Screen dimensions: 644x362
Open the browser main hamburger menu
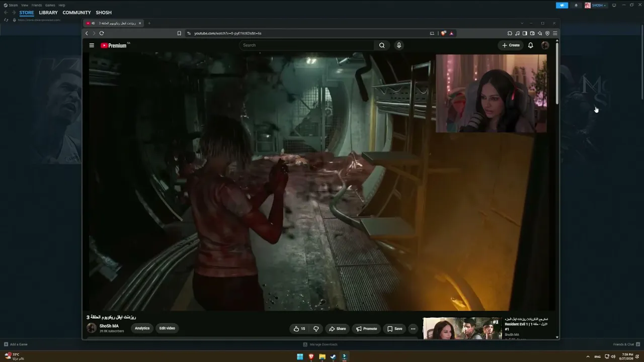pos(555,33)
